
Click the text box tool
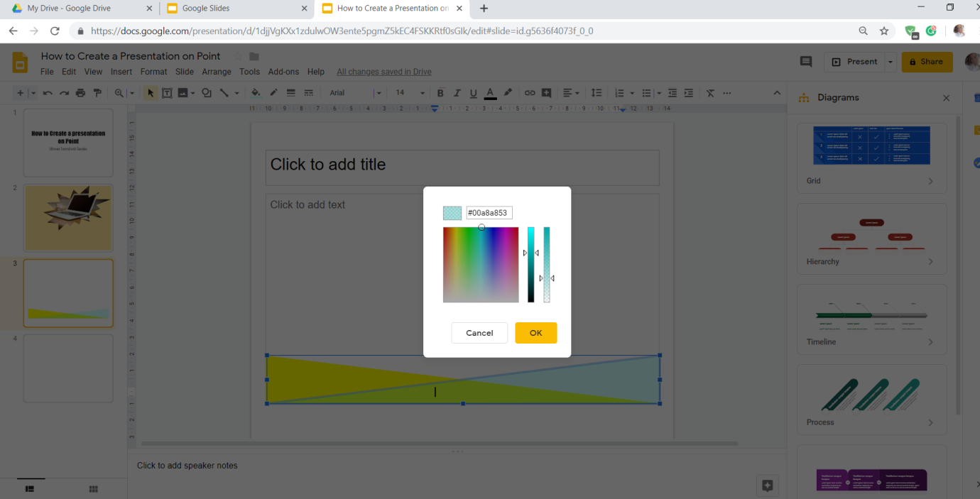click(x=167, y=93)
